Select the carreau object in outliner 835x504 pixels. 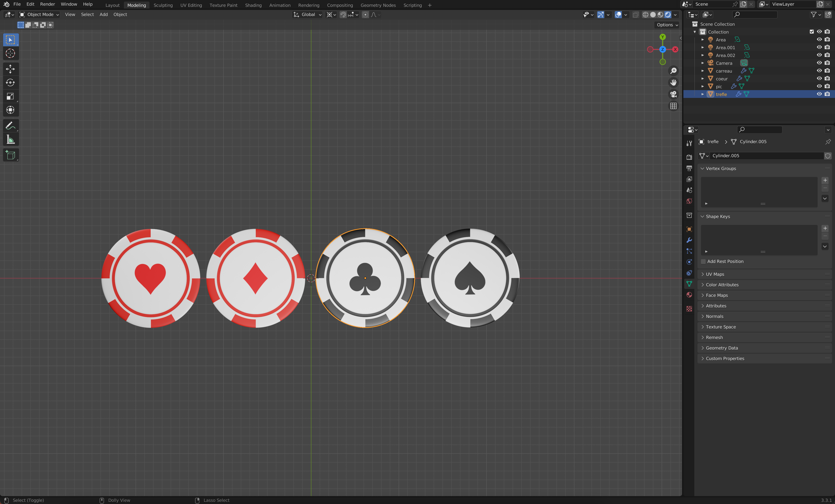[x=724, y=71]
